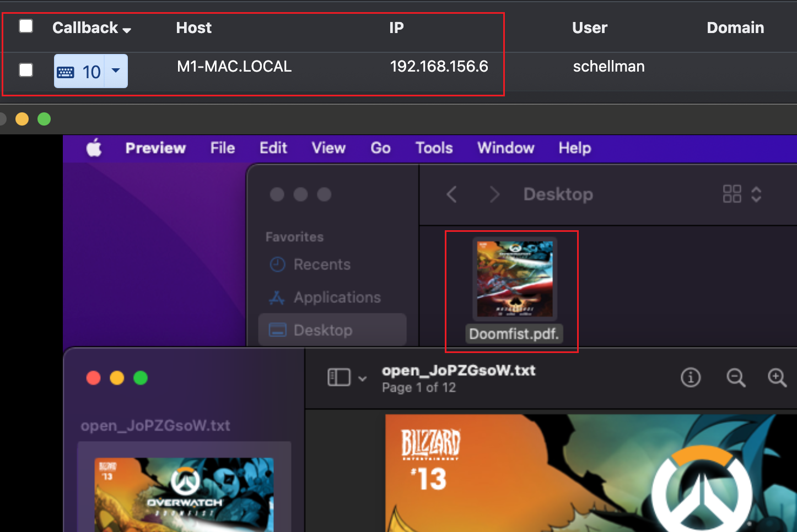Open the Go menu
This screenshot has width=797, height=532.
(x=380, y=148)
